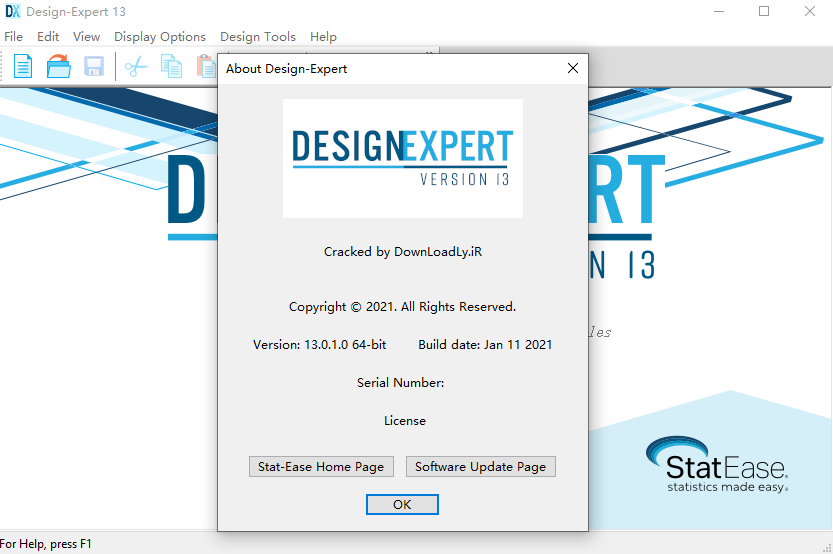Confirm the About dialog with OK

click(x=402, y=505)
